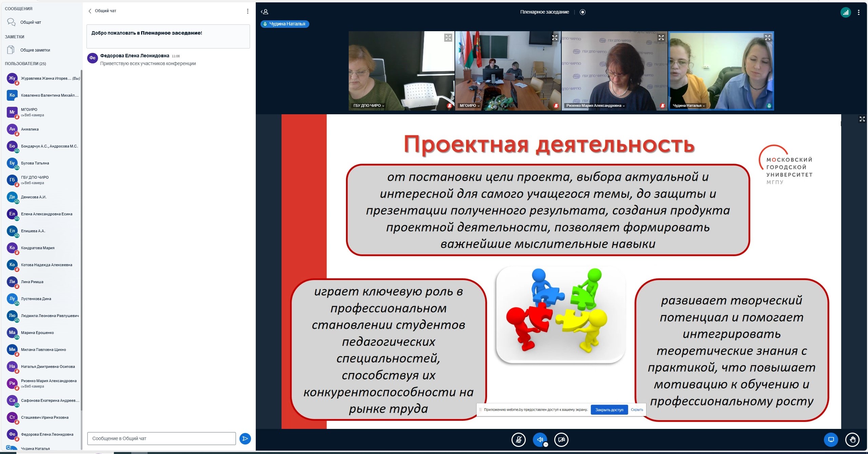Toggle the audio speaker button

coord(540,440)
